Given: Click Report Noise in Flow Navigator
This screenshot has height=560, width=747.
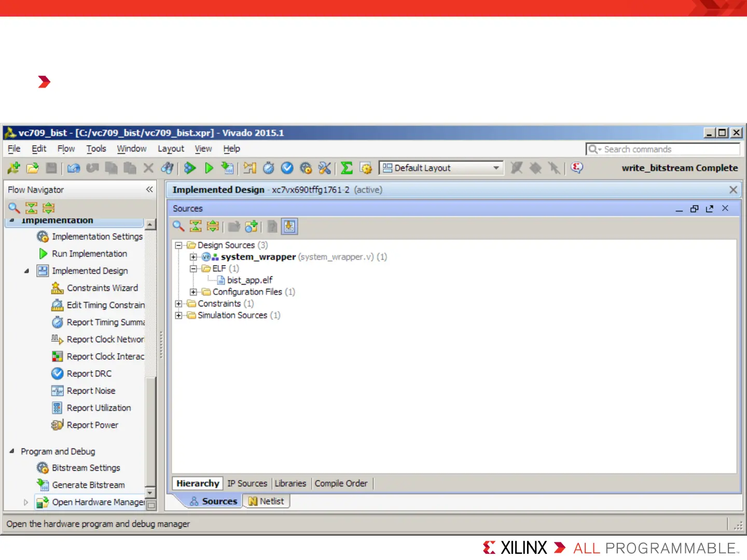Looking at the screenshot, I should tap(91, 390).
